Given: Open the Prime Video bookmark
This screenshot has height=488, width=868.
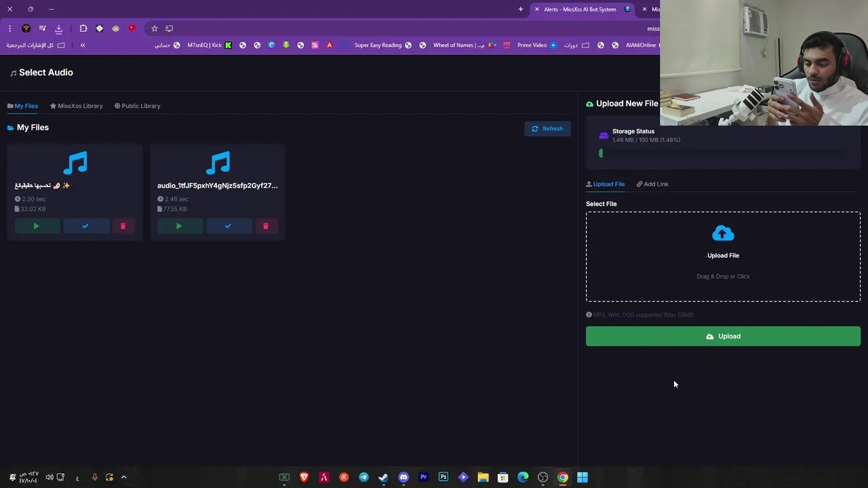Looking at the screenshot, I should point(537,45).
